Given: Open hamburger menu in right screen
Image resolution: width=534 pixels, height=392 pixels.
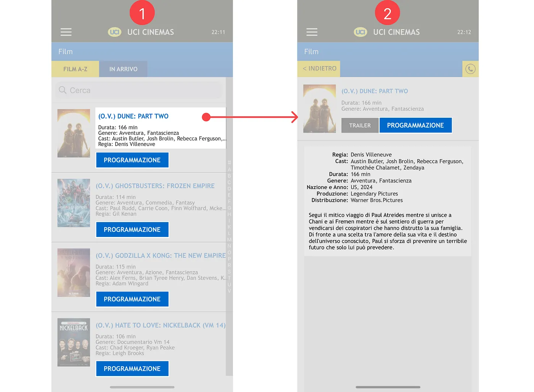Looking at the screenshot, I should 312,32.
